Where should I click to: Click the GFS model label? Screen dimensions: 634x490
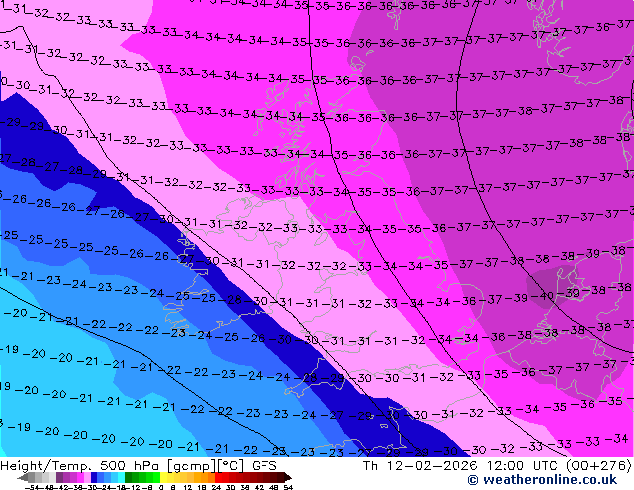pos(264,466)
